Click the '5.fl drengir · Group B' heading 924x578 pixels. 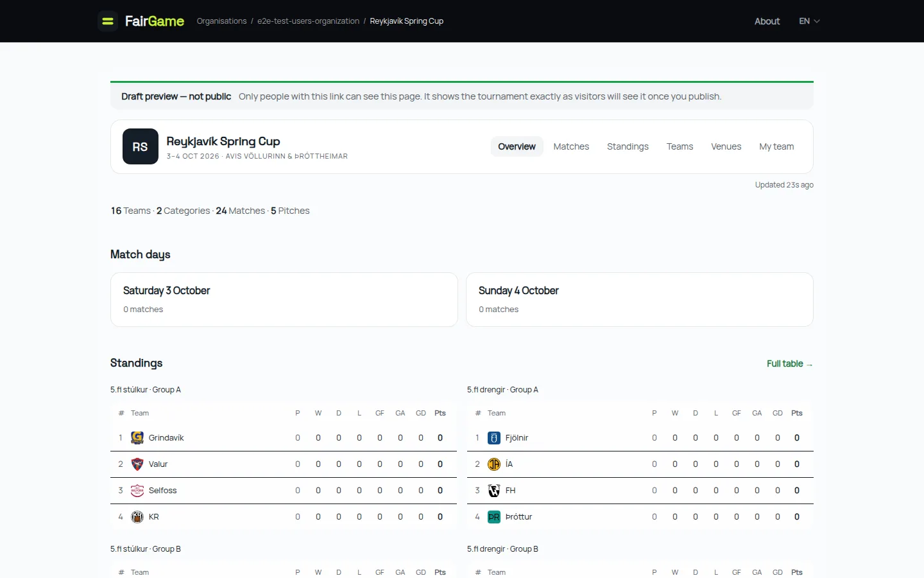[x=502, y=549]
